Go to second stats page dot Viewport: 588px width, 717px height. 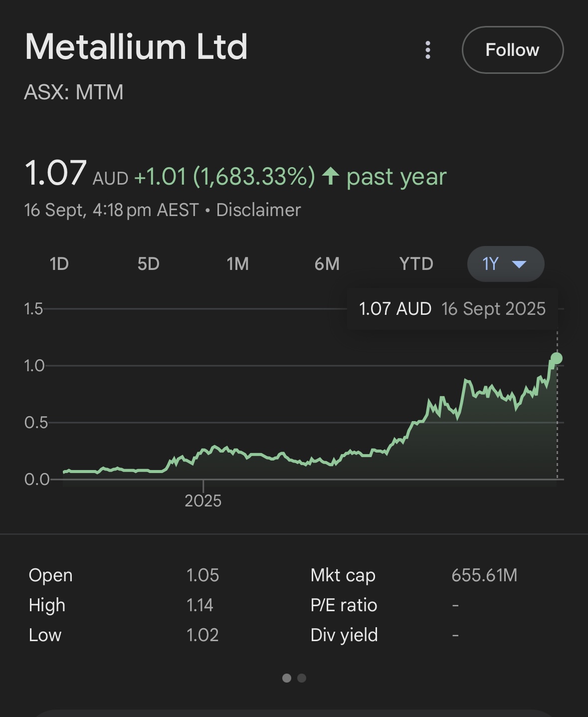[x=302, y=678]
